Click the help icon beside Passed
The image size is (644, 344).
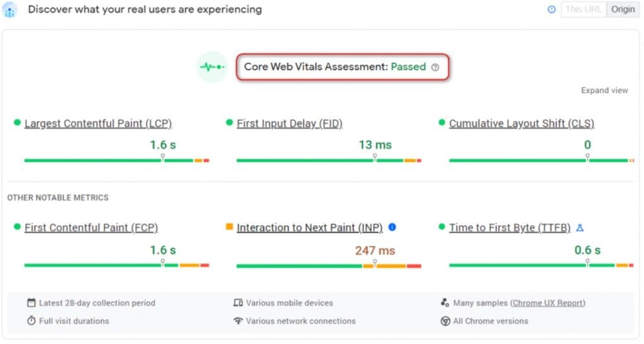tap(435, 67)
